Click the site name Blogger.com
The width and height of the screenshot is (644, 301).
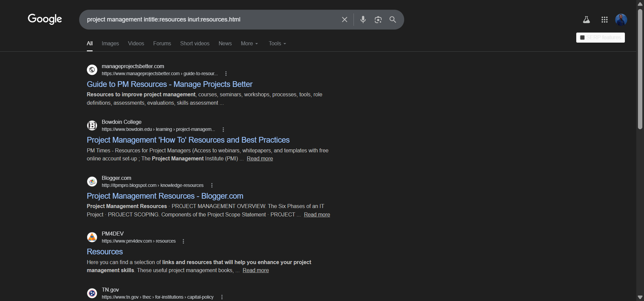116,178
